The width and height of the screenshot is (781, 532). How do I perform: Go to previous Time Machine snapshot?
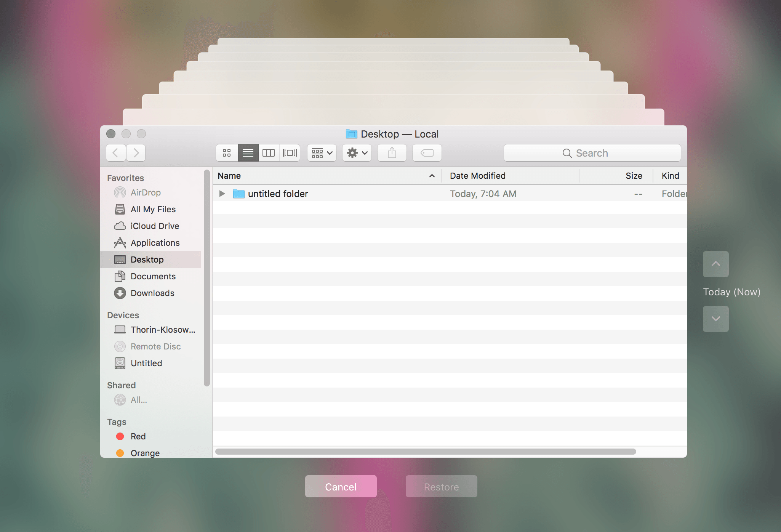click(x=715, y=264)
